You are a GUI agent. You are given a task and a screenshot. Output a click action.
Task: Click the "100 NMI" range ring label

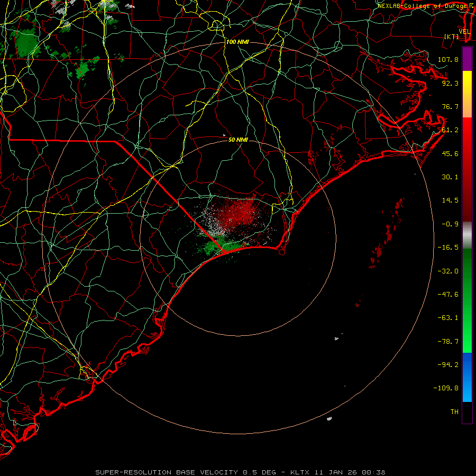237,42
